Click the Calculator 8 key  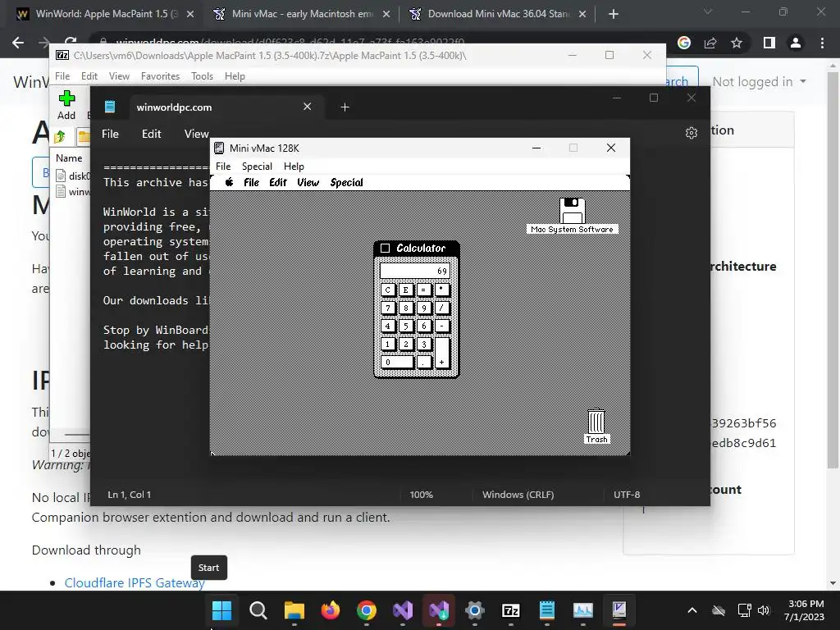(405, 308)
